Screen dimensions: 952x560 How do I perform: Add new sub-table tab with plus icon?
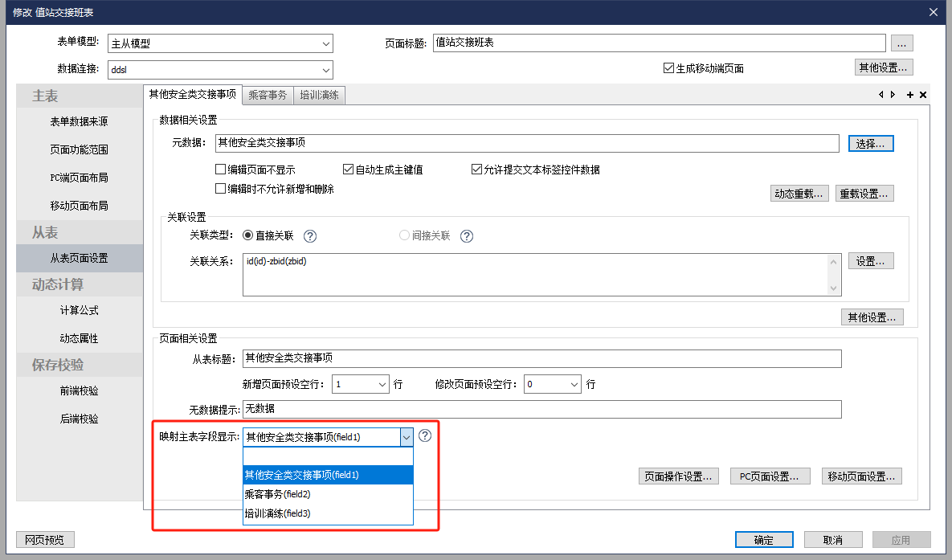coord(910,95)
